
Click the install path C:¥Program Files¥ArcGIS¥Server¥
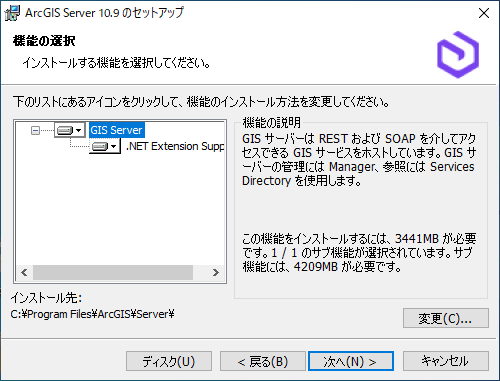92,314
